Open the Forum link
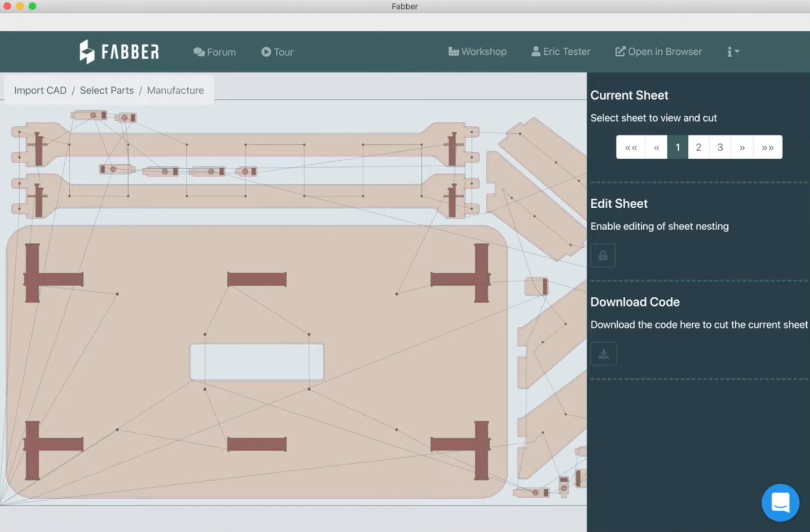Viewport: 810px width, 532px height. (x=214, y=52)
